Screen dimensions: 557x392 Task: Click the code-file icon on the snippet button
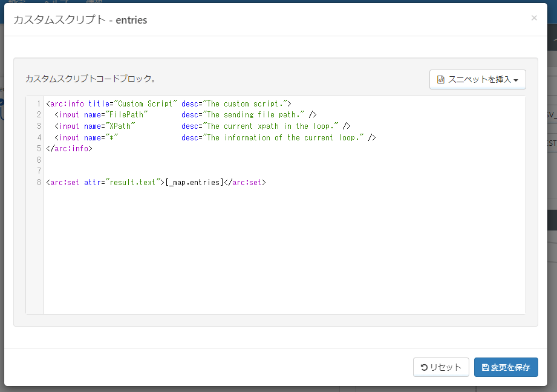point(441,79)
